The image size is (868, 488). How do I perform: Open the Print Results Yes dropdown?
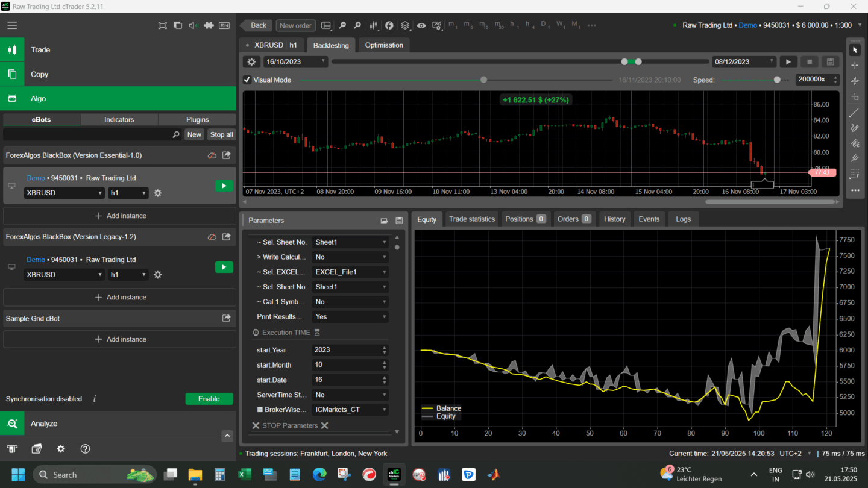tap(350, 317)
